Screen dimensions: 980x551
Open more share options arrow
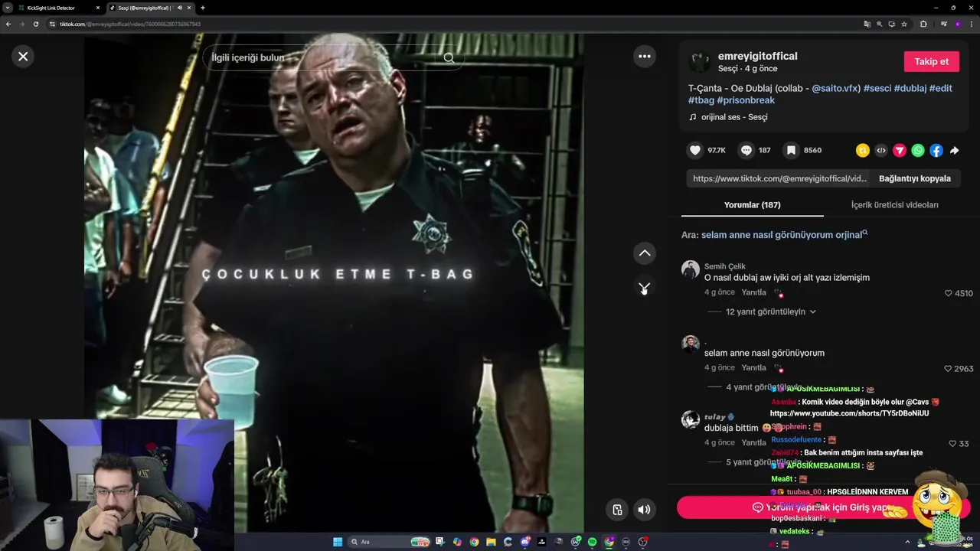click(x=955, y=151)
